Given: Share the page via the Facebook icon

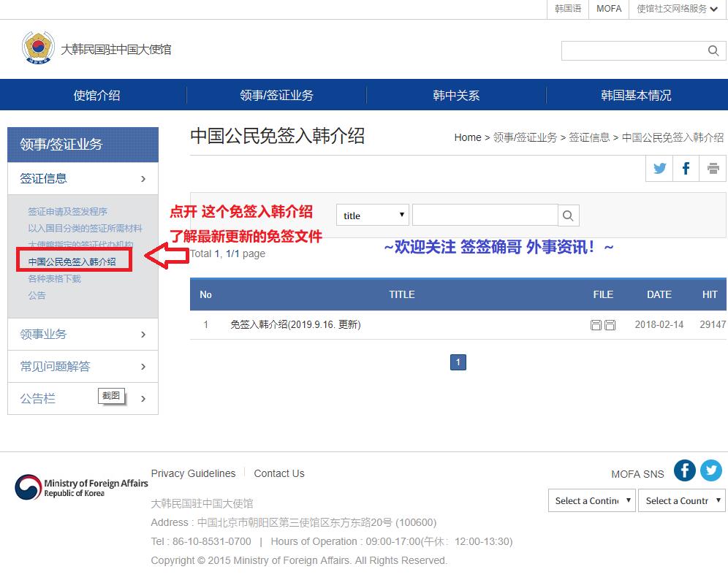Looking at the screenshot, I should tap(685, 168).
